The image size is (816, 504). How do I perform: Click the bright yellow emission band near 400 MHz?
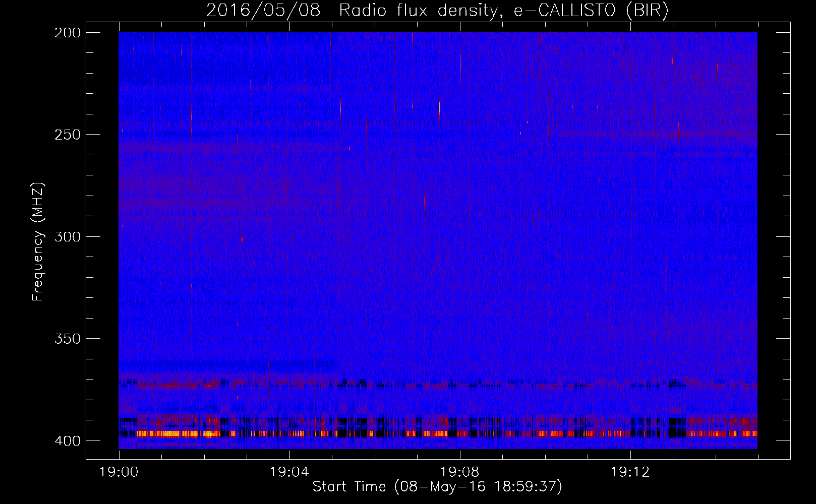tap(179, 433)
